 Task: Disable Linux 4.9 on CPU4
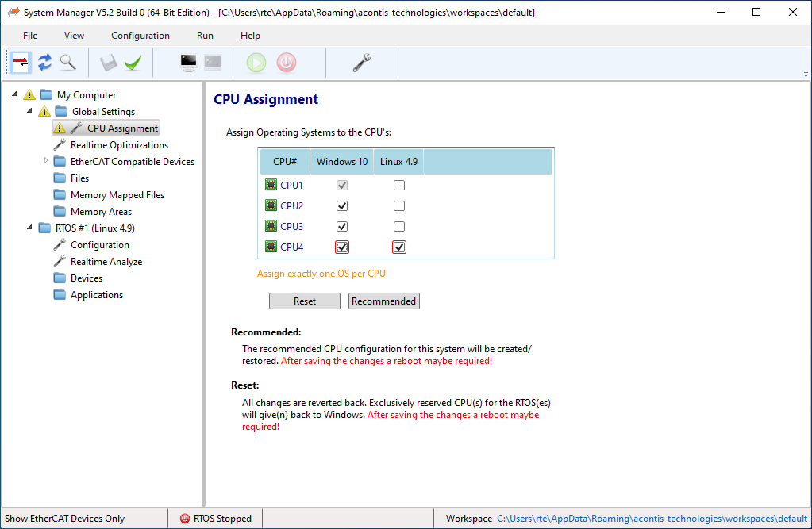(x=398, y=247)
